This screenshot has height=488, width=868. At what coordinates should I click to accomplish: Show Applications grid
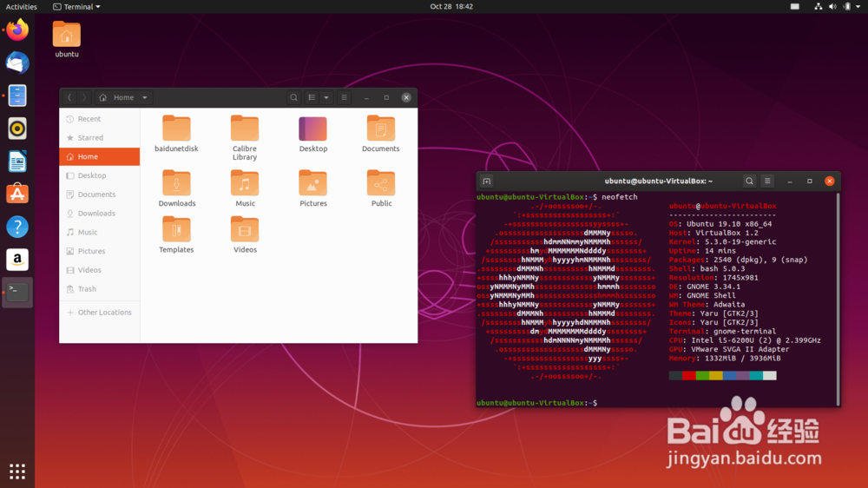point(17,472)
